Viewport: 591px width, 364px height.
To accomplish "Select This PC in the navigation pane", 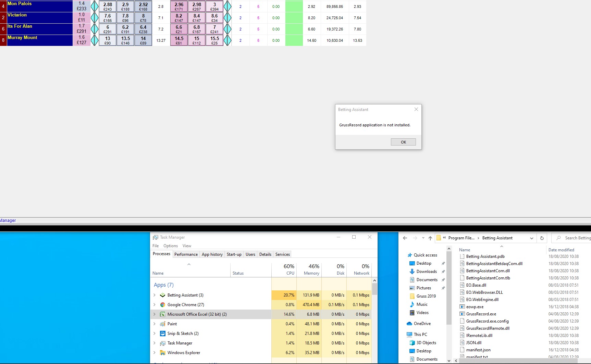I will point(420,335).
